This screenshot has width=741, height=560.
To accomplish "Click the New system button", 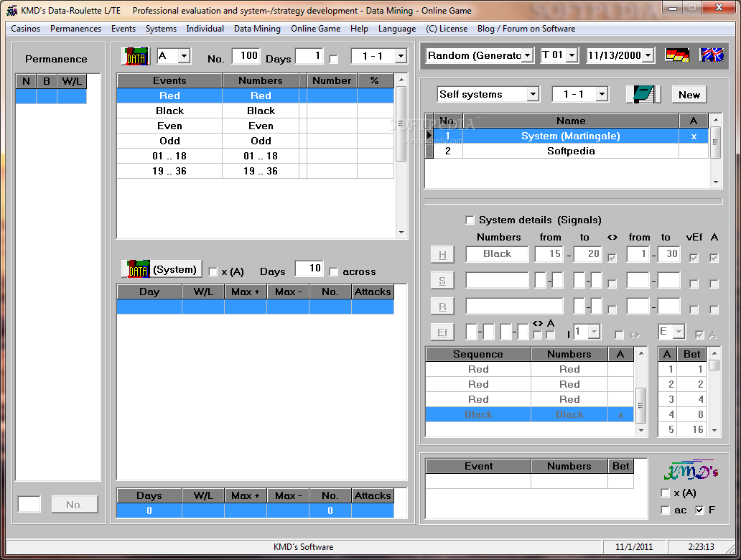I will coord(689,95).
